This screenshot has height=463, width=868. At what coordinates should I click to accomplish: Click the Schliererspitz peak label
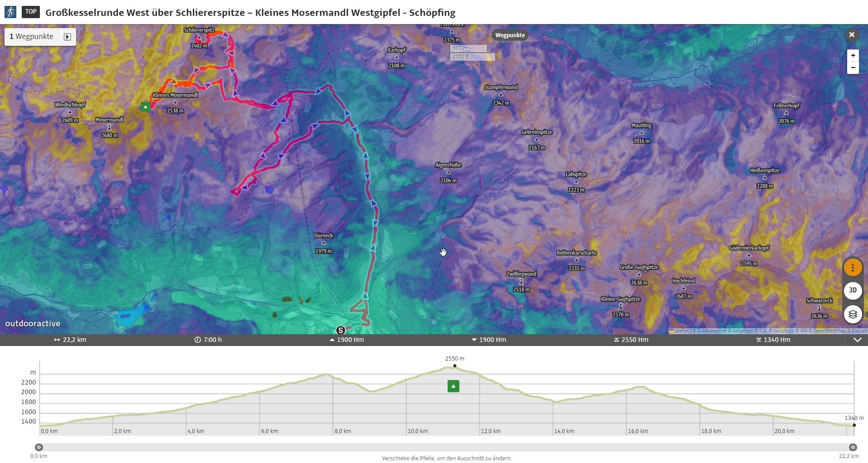(x=199, y=30)
